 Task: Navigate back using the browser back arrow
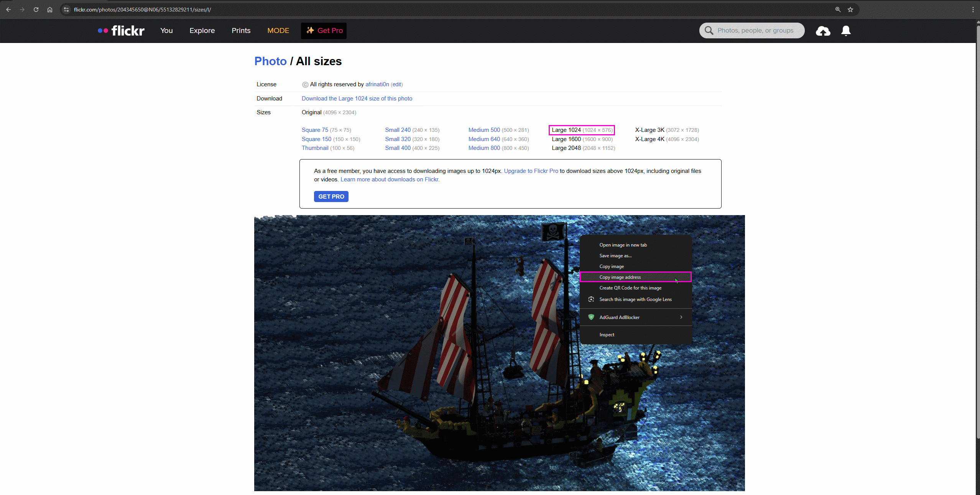tap(8, 9)
